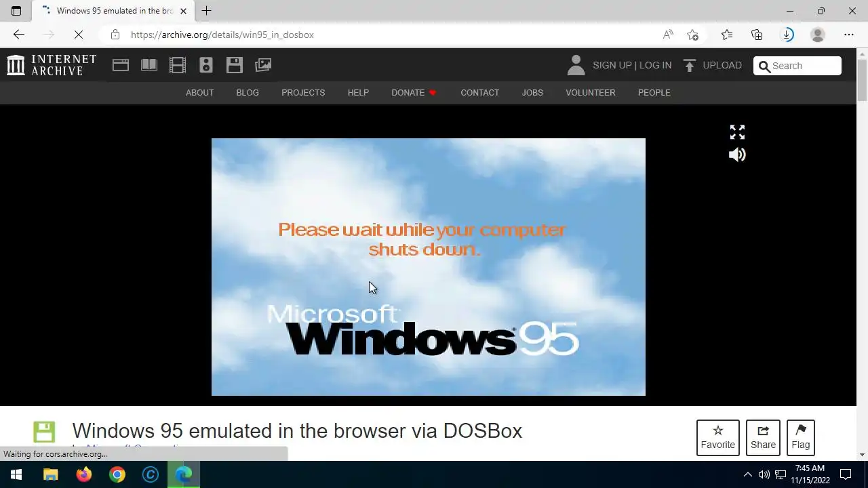Open the HELP menu item
868x488 pixels.
(358, 92)
